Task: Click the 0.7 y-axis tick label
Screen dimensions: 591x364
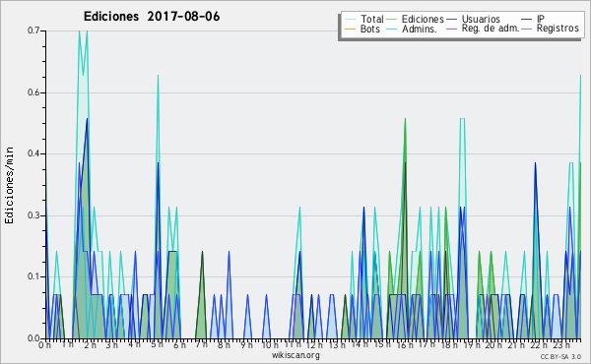Action: tap(33, 30)
